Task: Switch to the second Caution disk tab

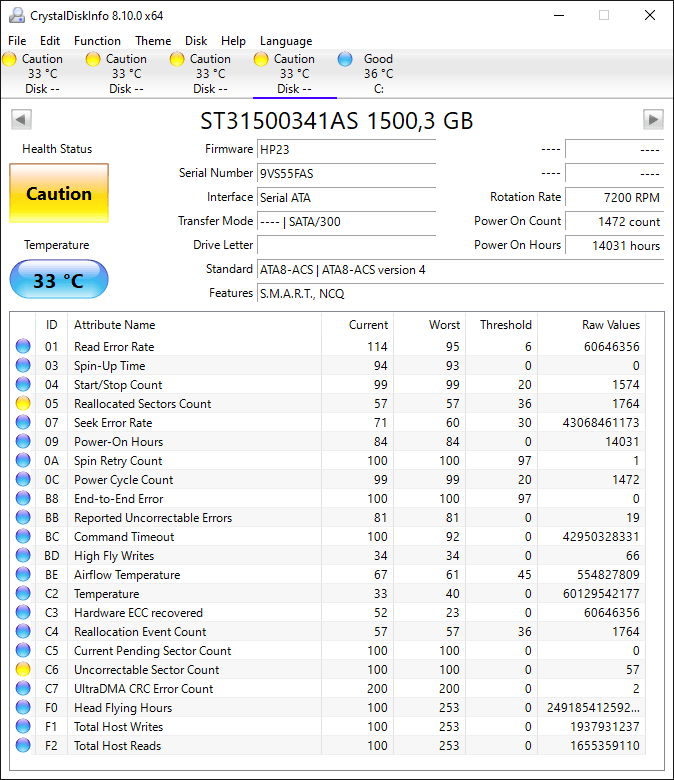Action: [x=126, y=74]
